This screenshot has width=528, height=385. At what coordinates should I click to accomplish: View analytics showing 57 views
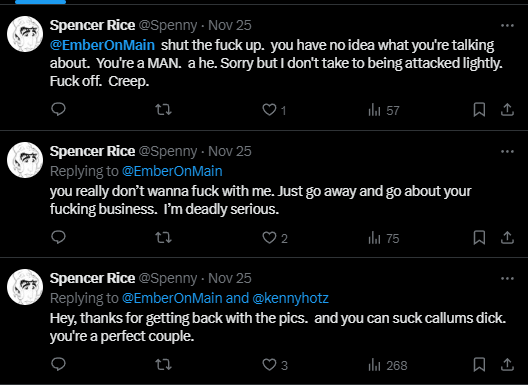[384, 110]
